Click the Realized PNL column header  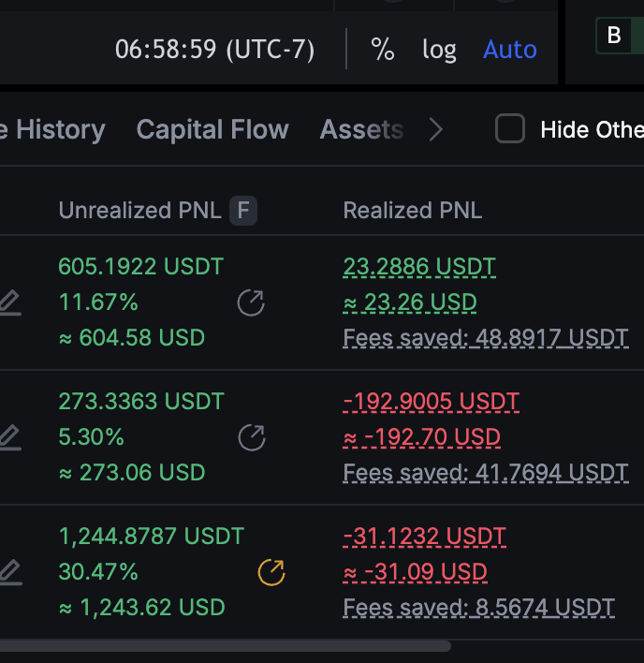[413, 210]
